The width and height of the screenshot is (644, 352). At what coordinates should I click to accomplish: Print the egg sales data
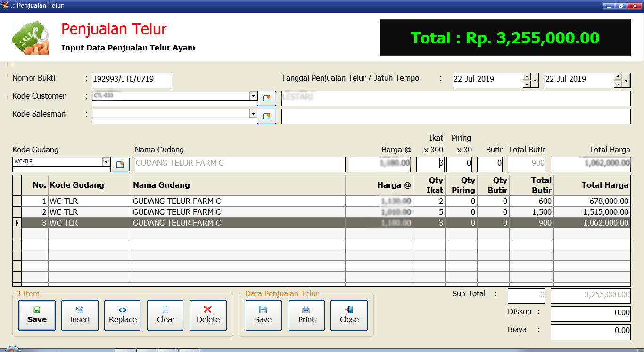306,315
